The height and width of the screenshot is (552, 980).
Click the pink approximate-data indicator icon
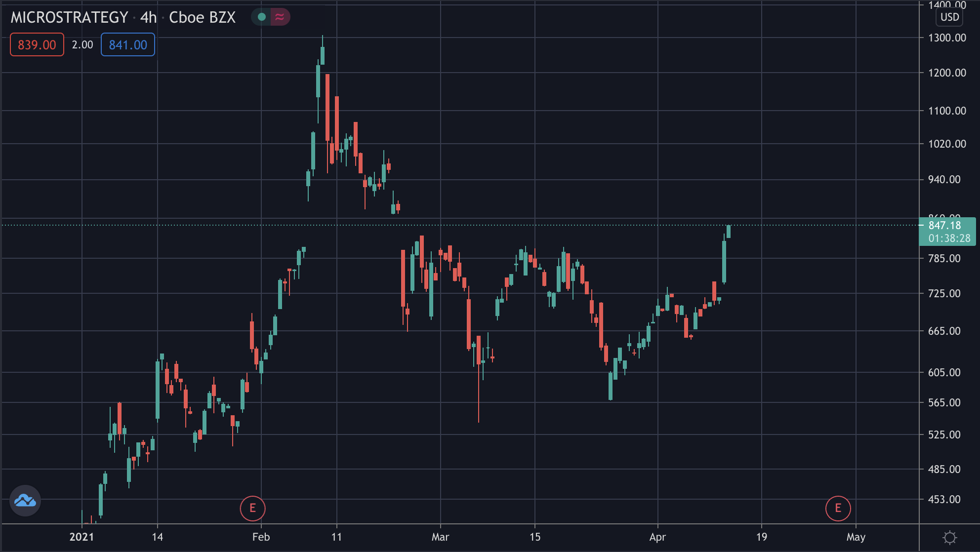click(x=280, y=17)
